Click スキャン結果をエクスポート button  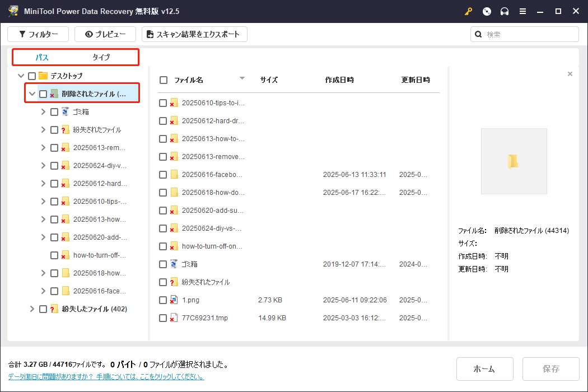coord(194,34)
